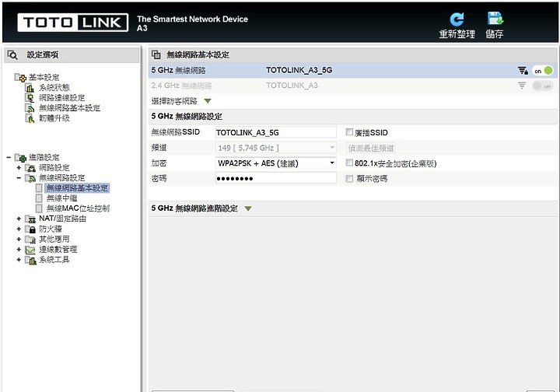Click the 網路設定 icon in the tree
Viewport: 560px width, 392px height.
pos(30,168)
